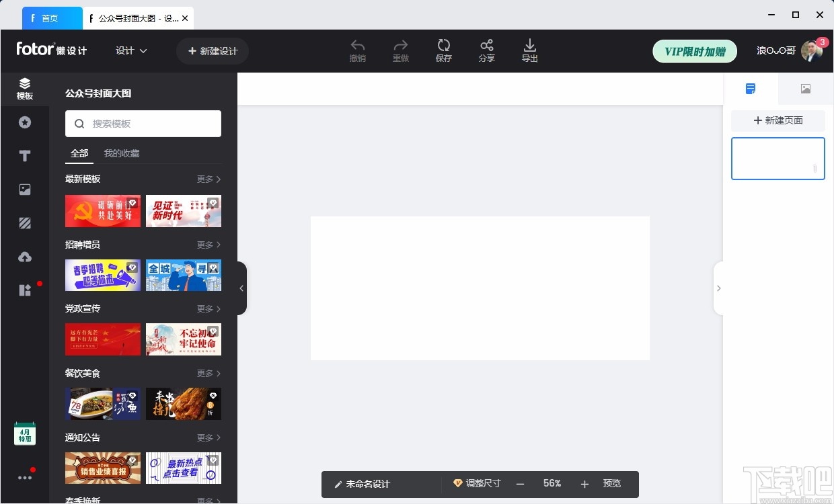Open the 设计 dropdown menu

coord(130,50)
